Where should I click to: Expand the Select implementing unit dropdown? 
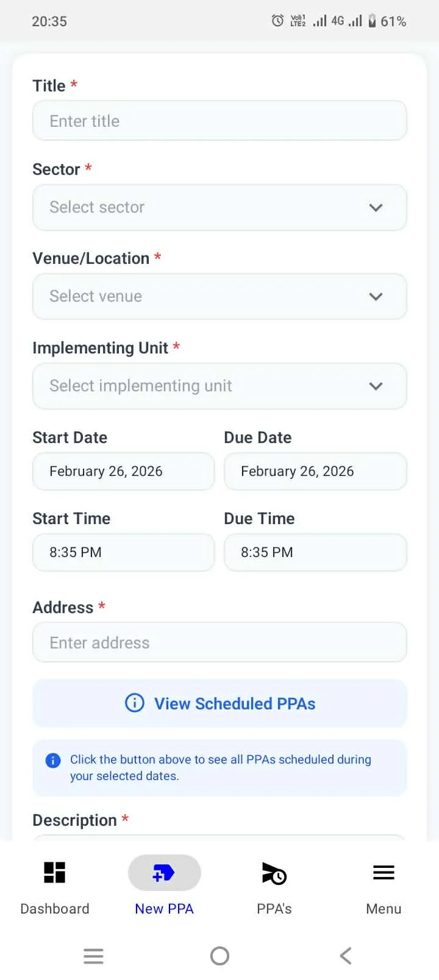[x=220, y=386]
